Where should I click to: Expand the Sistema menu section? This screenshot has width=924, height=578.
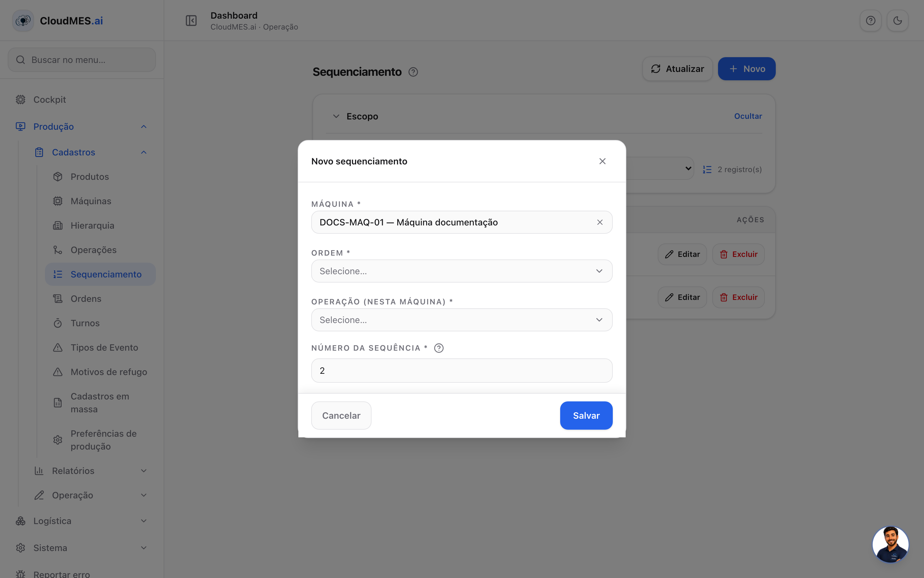82,548
